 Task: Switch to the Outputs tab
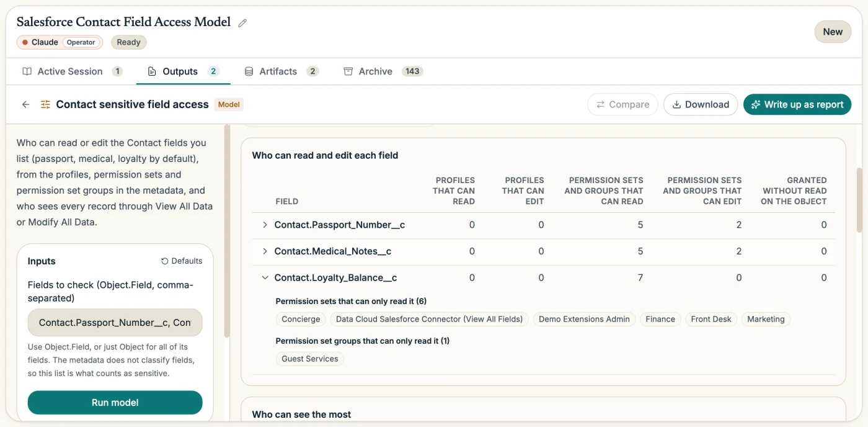(x=183, y=71)
